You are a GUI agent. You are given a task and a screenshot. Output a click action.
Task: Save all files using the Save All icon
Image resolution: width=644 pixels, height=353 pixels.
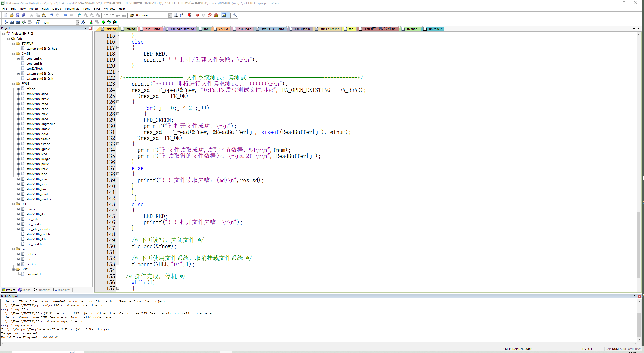click(x=24, y=15)
